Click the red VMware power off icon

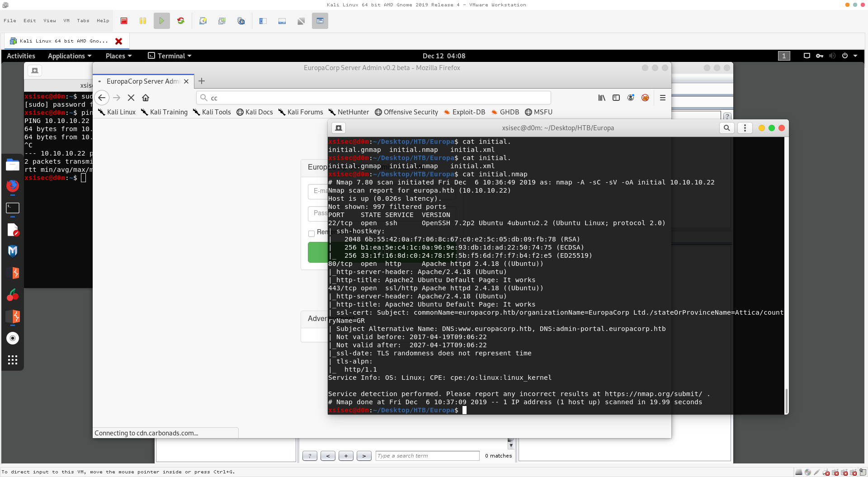(124, 21)
